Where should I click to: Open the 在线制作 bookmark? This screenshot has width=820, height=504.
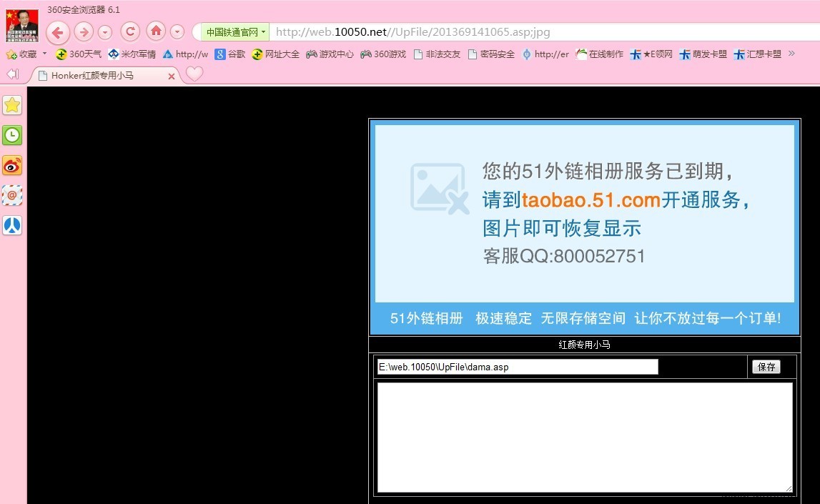pos(599,54)
